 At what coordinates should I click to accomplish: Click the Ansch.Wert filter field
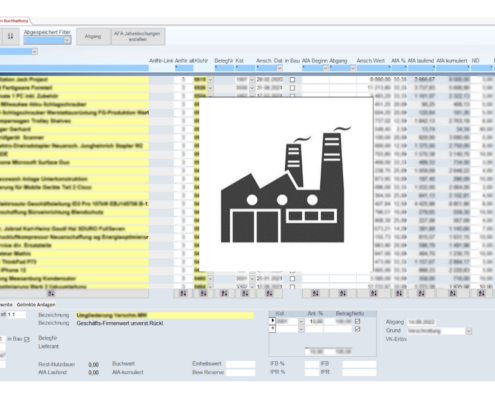pyautogui.click(x=374, y=68)
